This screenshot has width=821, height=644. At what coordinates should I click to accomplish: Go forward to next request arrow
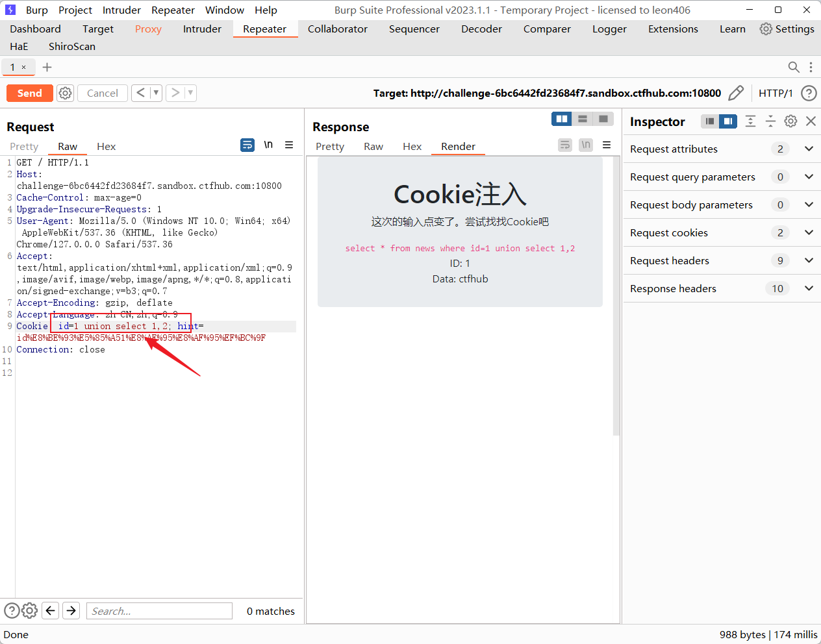175,93
